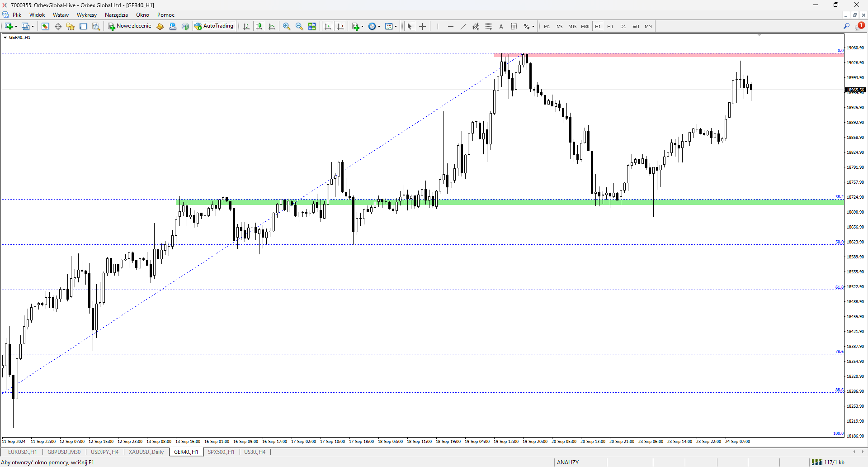This screenshot has height=467, width=868.
Task: Click the signals radio-wave icon
Action: pyautogui.click(x=185, y=26)
